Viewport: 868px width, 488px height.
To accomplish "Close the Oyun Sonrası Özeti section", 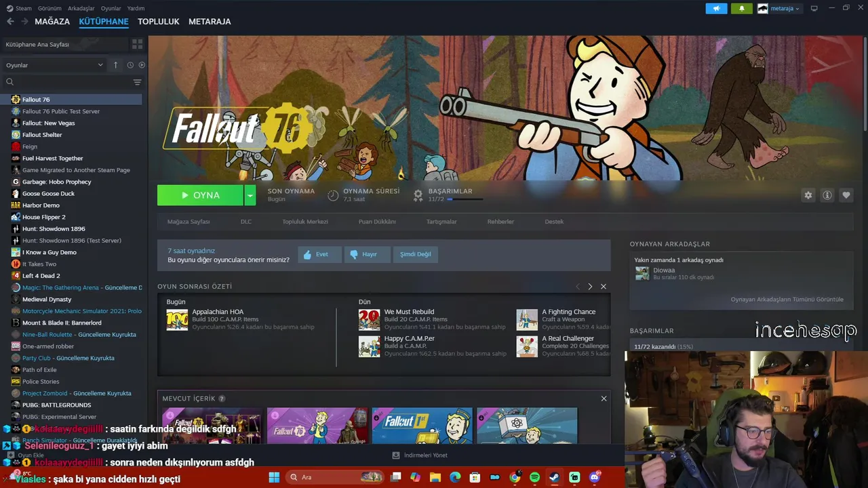I will [x=603, y=287].
